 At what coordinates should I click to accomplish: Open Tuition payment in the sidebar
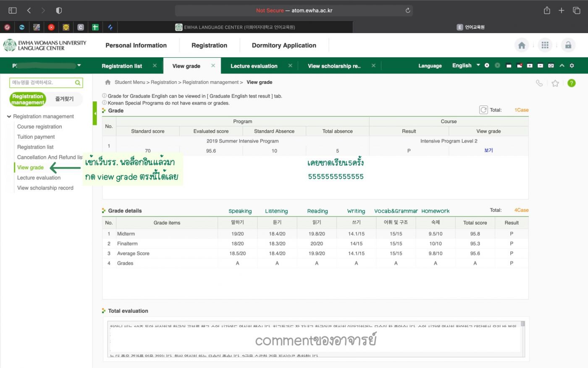(x=36, y=137)
